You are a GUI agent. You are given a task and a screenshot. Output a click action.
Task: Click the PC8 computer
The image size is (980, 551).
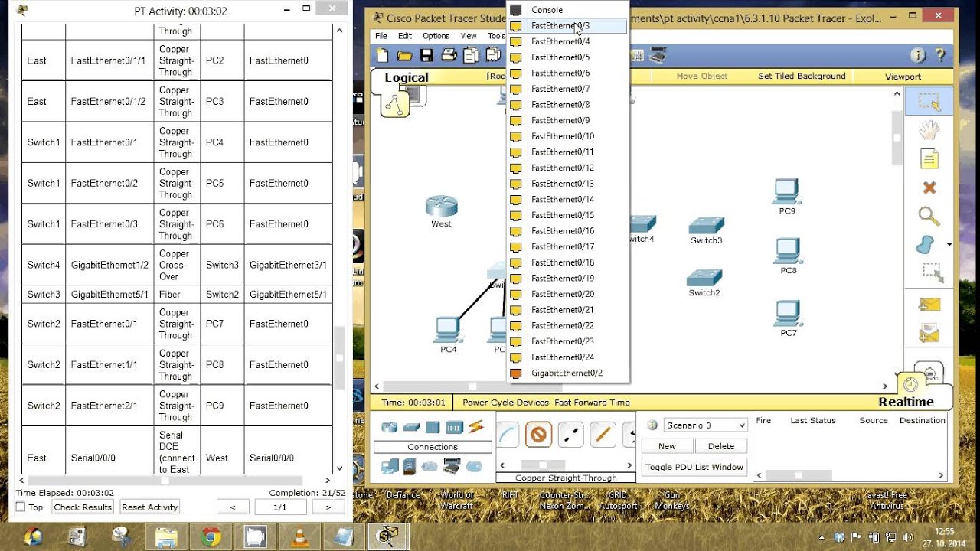pos(788,251)
